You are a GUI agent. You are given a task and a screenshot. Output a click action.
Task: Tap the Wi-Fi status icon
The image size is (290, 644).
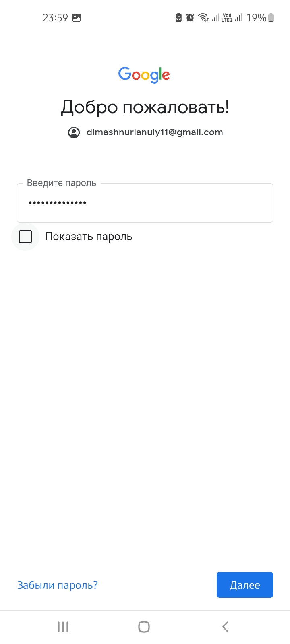coord(204,17)
